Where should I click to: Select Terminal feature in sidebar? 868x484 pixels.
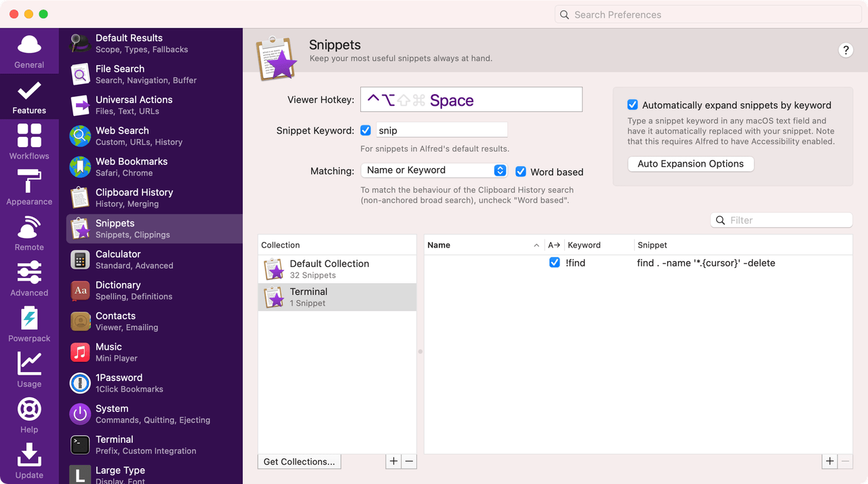(x=155, y=445)
